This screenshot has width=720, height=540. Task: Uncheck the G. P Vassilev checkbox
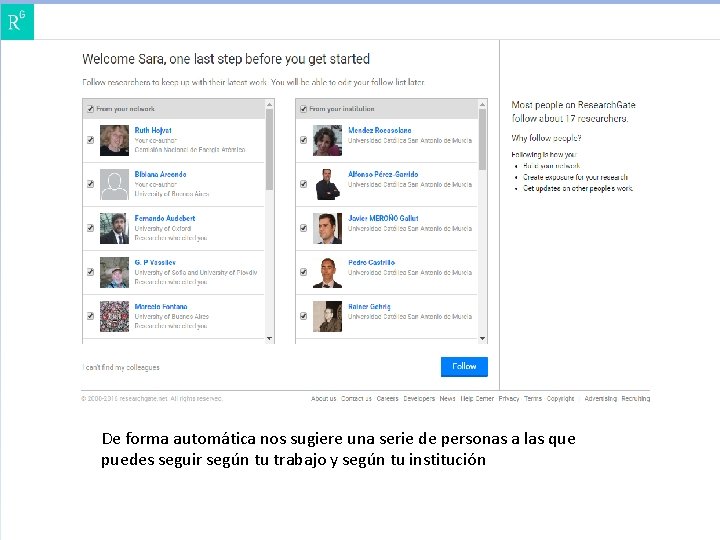coord(90,272)
